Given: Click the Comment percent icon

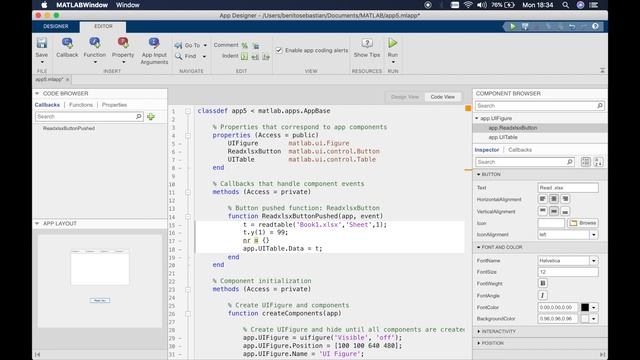Looking at the screenshot, I should tap(244, 45).
